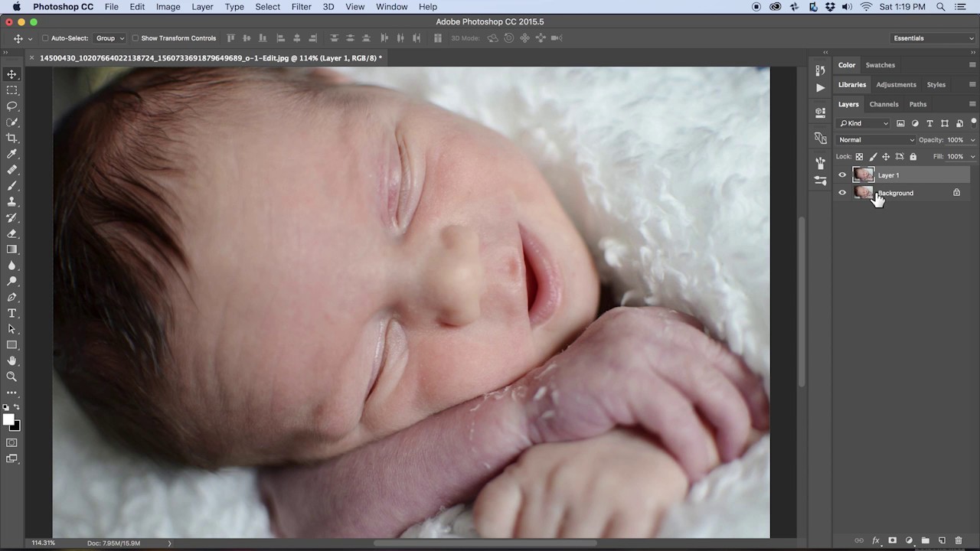
Task: Open the Layers panel options menu
Action: (972, 104)
